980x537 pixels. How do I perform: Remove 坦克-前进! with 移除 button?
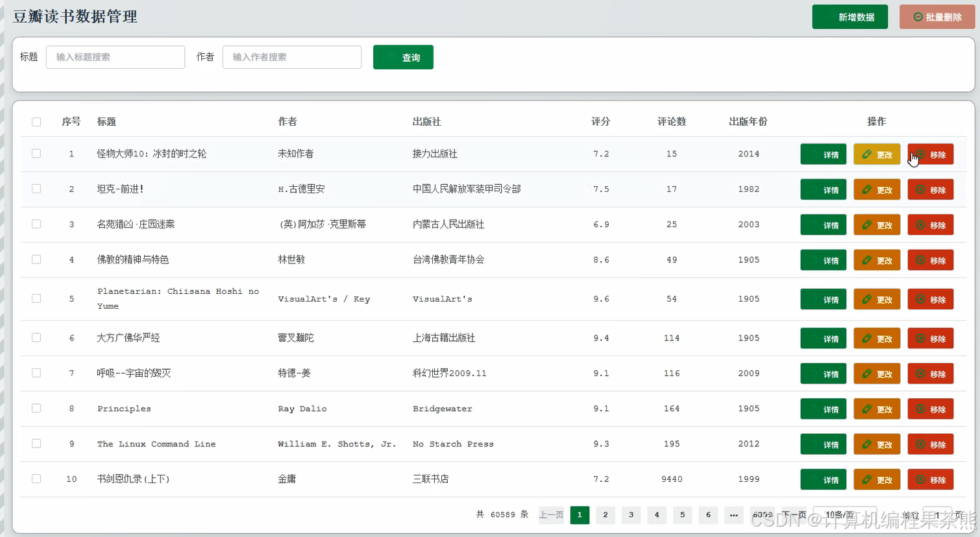tap(930, 189)
